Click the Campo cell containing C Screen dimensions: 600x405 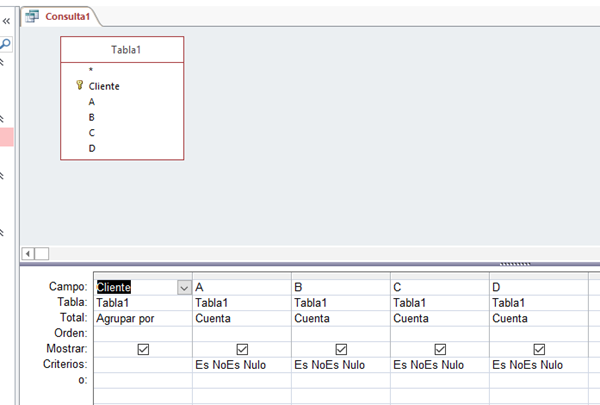[440, 287]
